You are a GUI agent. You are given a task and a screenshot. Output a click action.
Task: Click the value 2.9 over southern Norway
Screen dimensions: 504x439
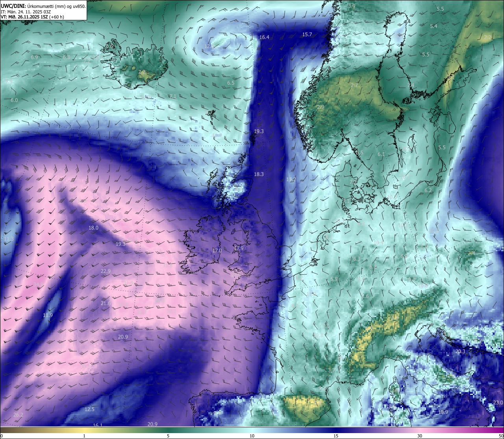point(321,107)
